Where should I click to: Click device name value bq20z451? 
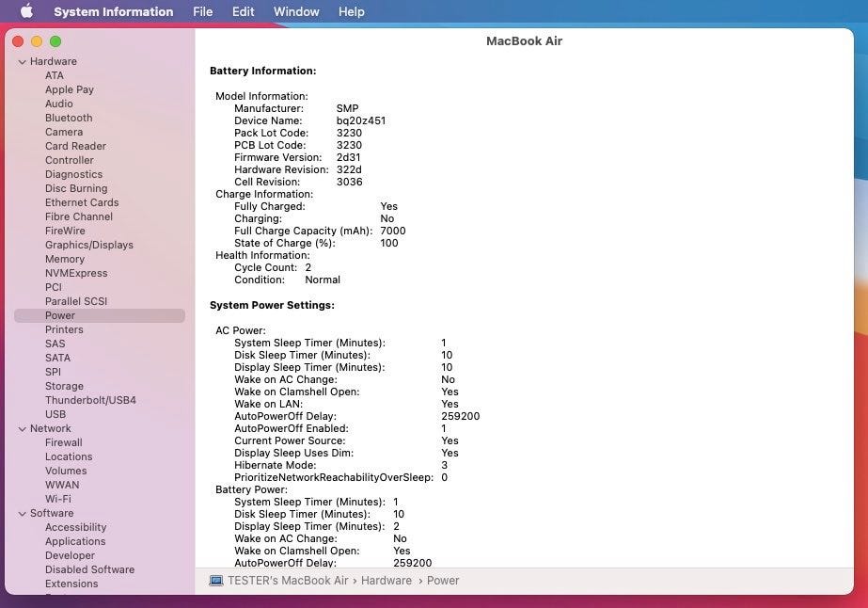361,120
